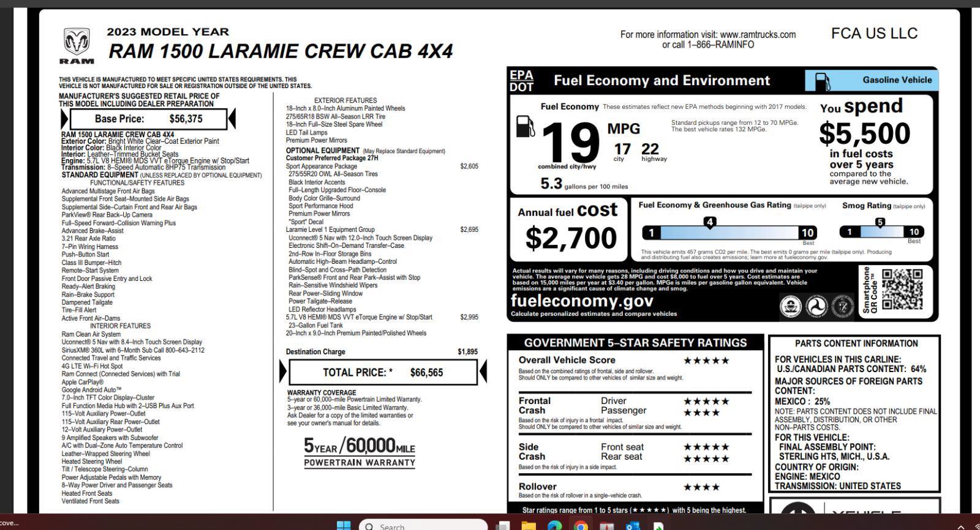Click the Customer Preferred Package 27H line
This screenshot has height=530, width=980.
pyautogui.click(x=332, y=158)
